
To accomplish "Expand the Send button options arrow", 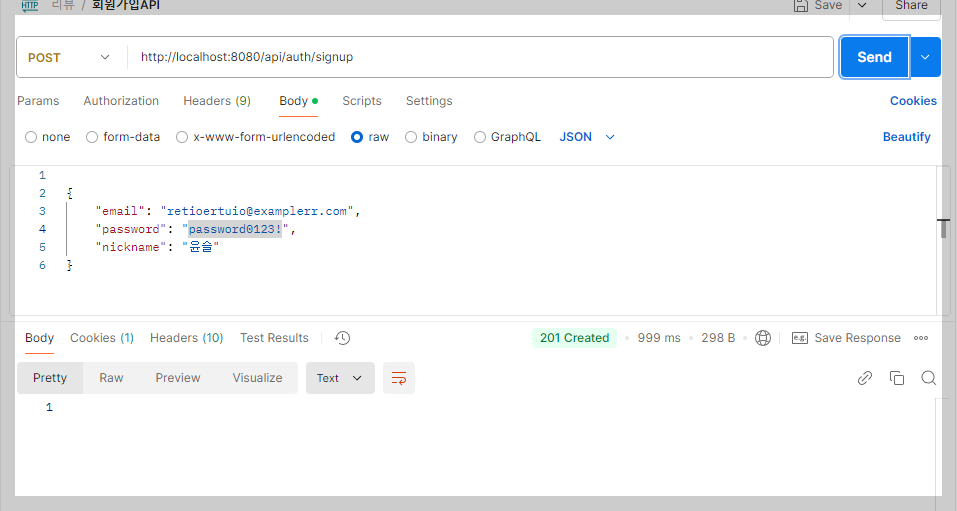I will coord(925,57).
